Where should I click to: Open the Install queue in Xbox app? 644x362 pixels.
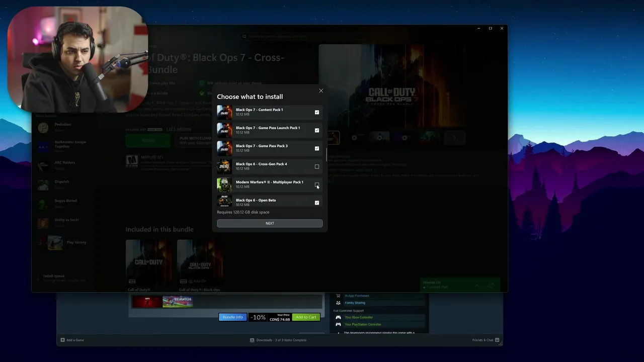[62, 278]
